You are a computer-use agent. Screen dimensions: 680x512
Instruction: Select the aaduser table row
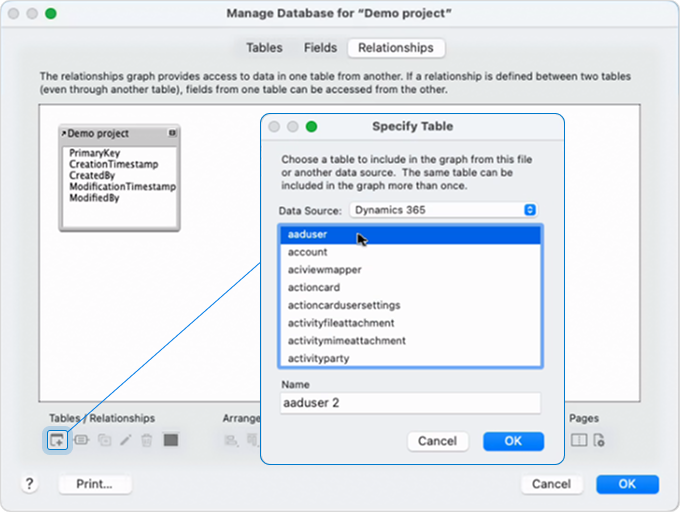(x=410, y=234)
